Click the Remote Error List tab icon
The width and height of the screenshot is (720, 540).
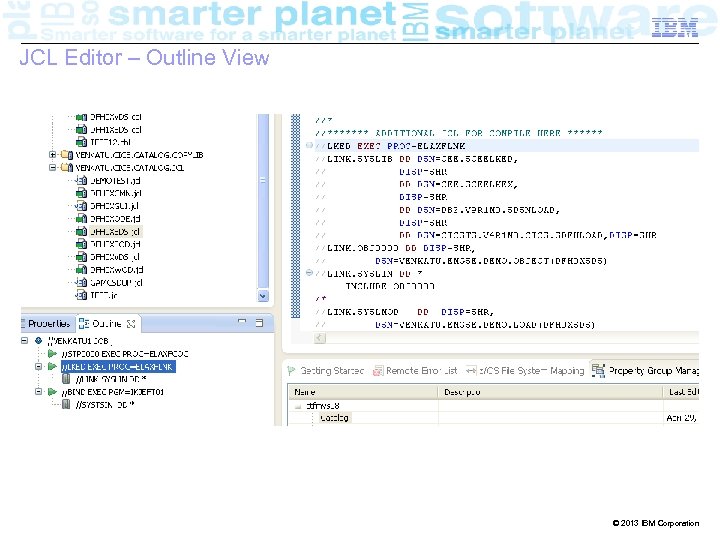pyautogui.click(x=378, y=371)
